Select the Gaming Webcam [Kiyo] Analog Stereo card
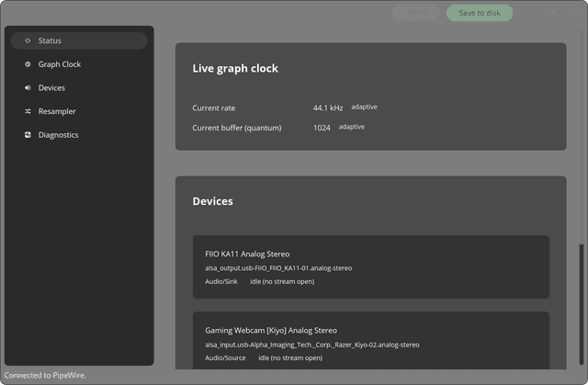This screenshot has width=588, height=385. click(371, 340)
